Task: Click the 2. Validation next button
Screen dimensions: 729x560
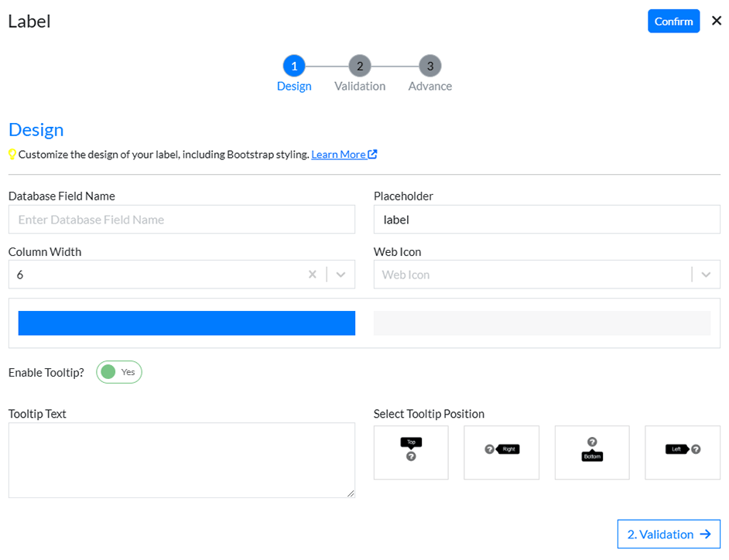Action: 669,534
